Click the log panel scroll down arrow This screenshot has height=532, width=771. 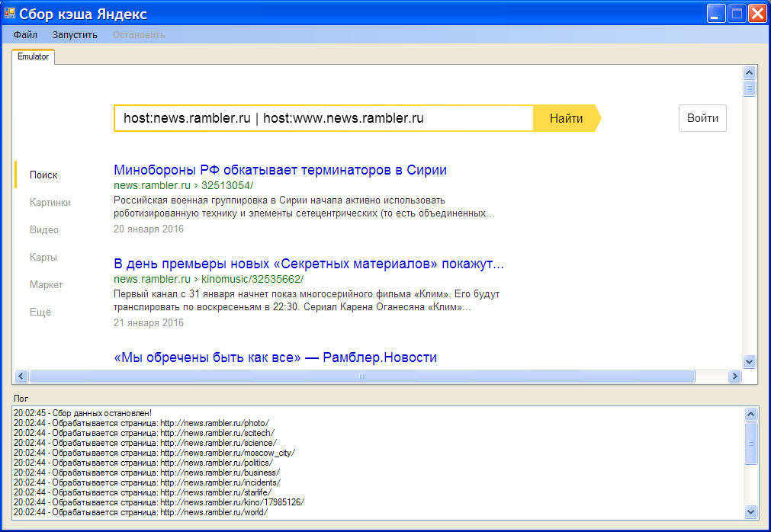click(x=750, y=511)
